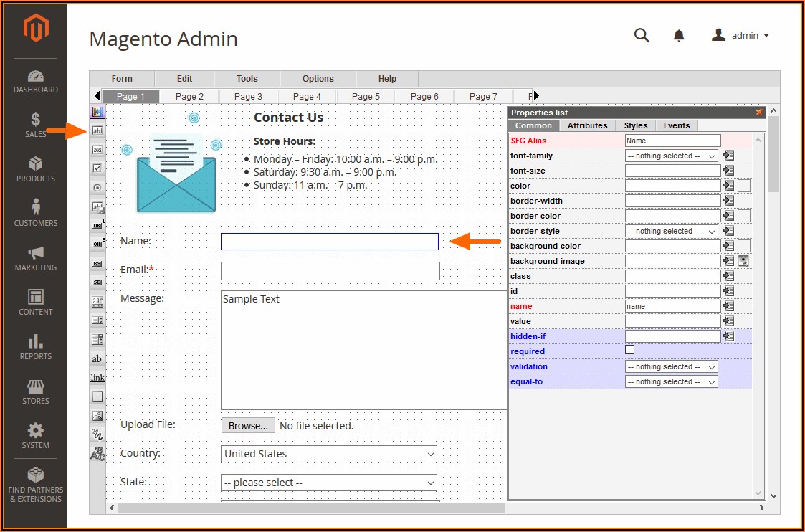This screenshot has width=805, height=532.
Task: Select the text input tool in toolbox
Action: click(x=97, y=131)
